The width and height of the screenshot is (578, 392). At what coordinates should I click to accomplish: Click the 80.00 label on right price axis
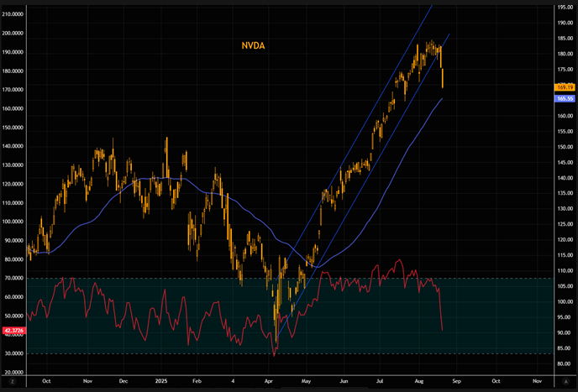click(x=564, y=364)
